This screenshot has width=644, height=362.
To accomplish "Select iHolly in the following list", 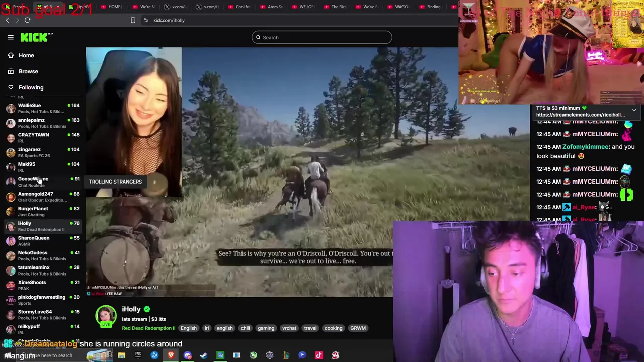I will point(43,226).
